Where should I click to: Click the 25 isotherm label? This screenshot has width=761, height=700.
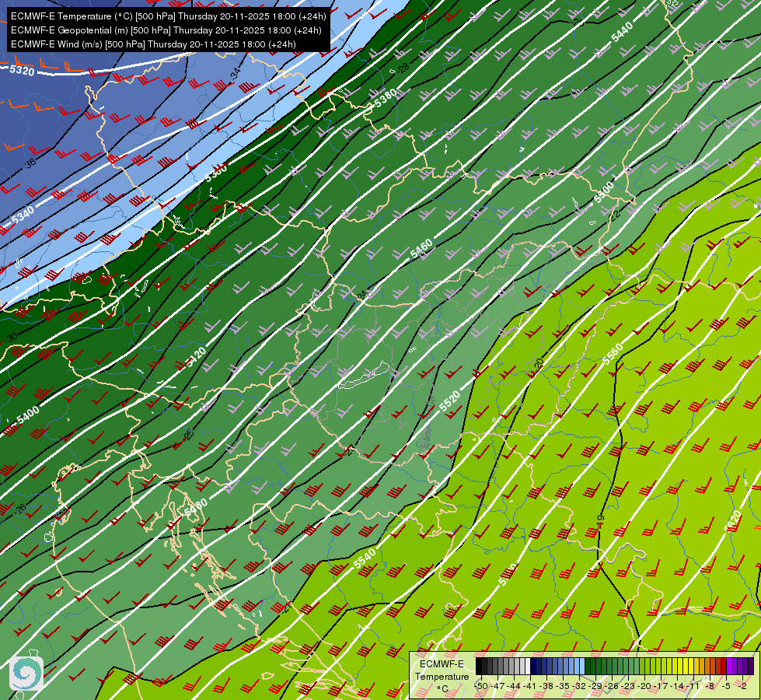190,434
